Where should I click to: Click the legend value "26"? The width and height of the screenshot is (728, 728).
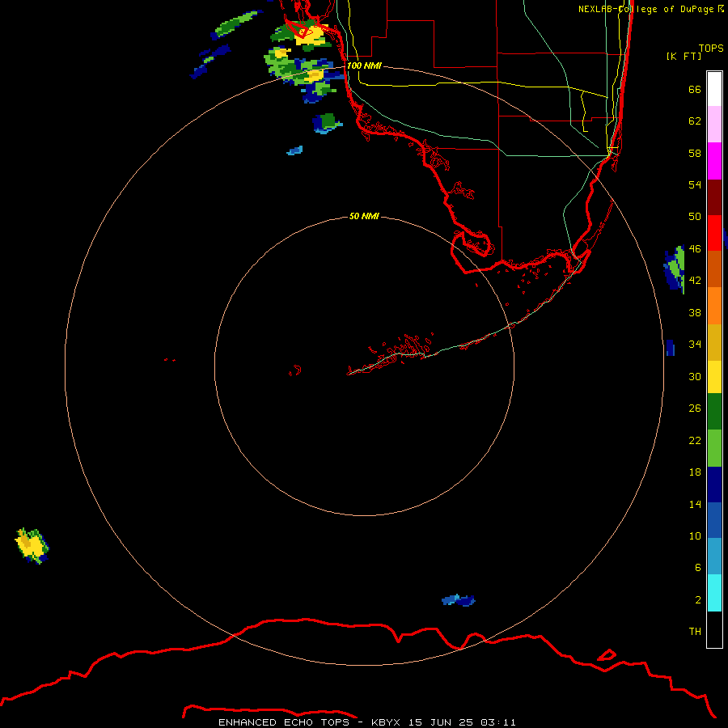[695, 408]
